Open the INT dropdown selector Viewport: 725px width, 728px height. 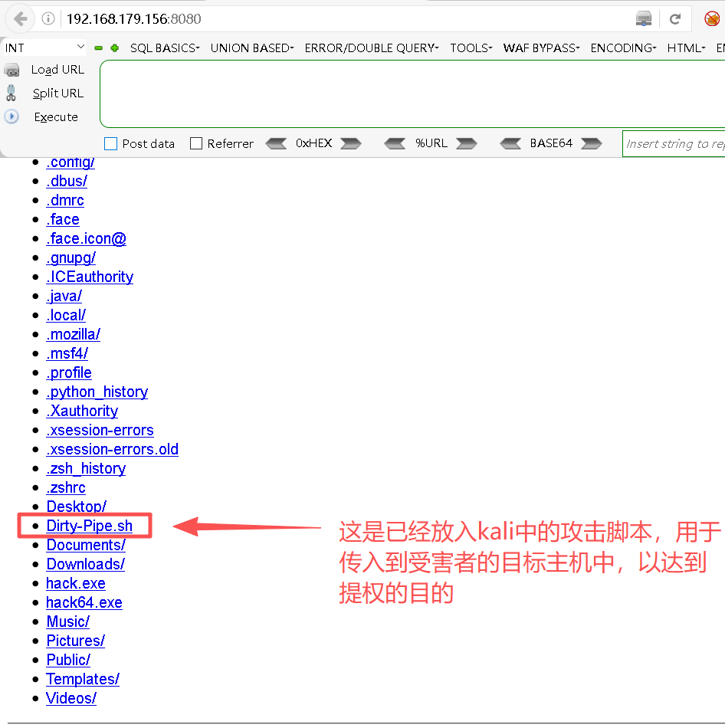pos(44,48)
